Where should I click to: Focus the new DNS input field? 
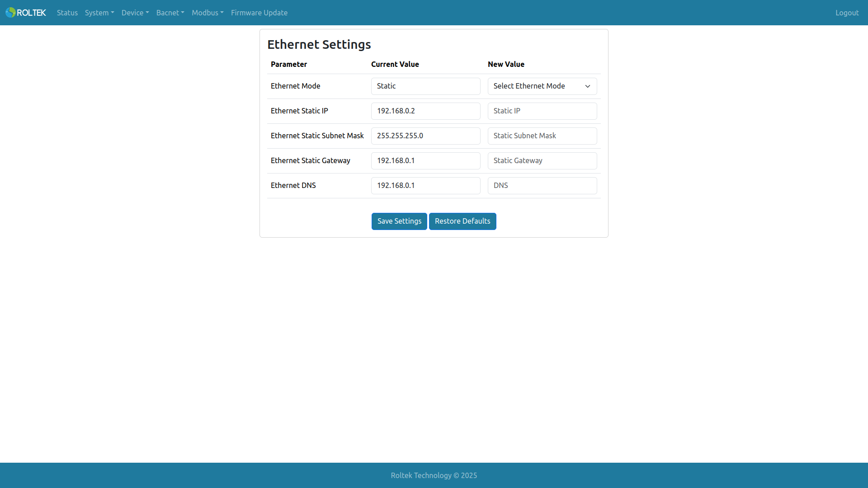click(x=542, y=186)
